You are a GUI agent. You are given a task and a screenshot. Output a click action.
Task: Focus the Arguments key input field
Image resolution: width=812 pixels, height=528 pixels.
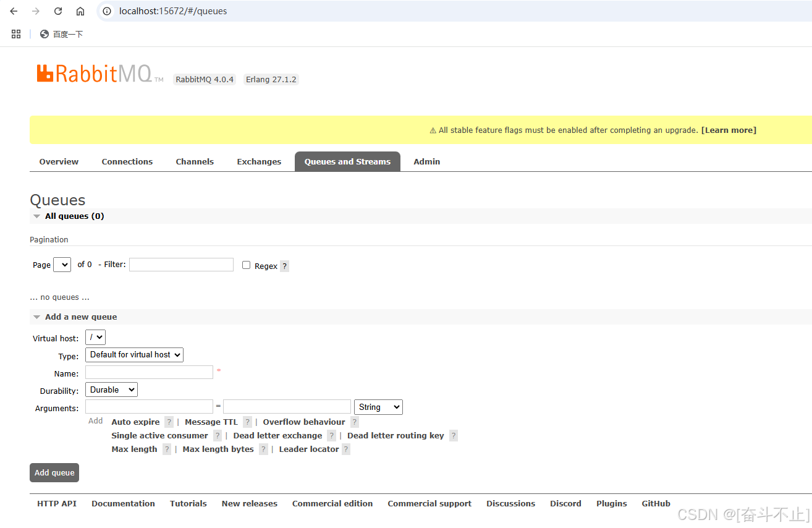point(149,406)
